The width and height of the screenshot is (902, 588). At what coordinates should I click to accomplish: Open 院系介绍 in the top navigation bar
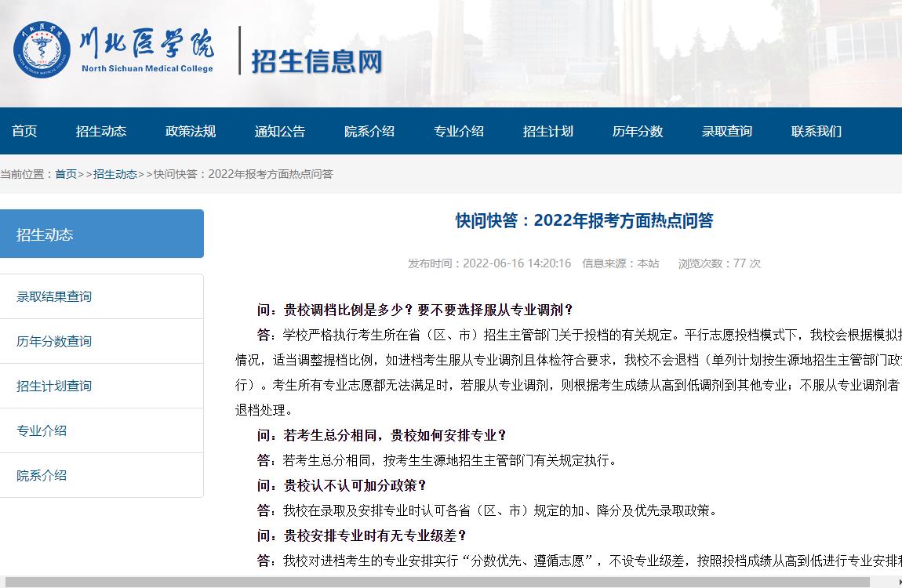(369, 131)
